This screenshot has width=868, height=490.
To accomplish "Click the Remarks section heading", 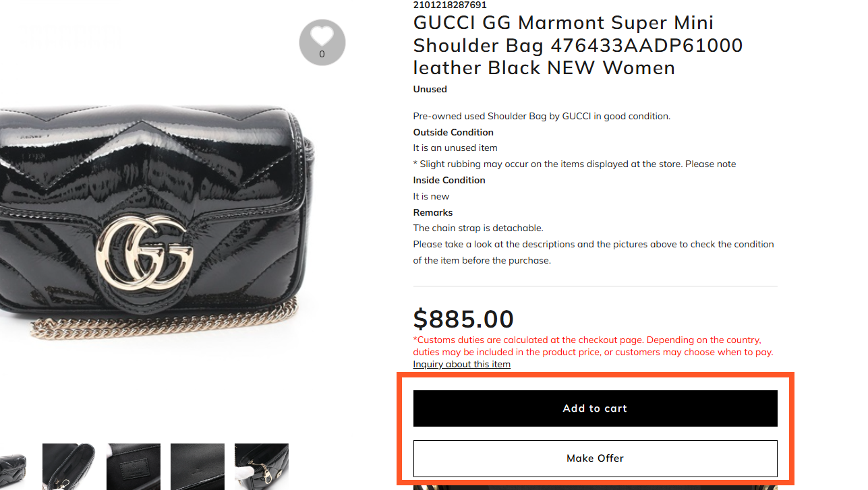I will [x=432, y=212].
